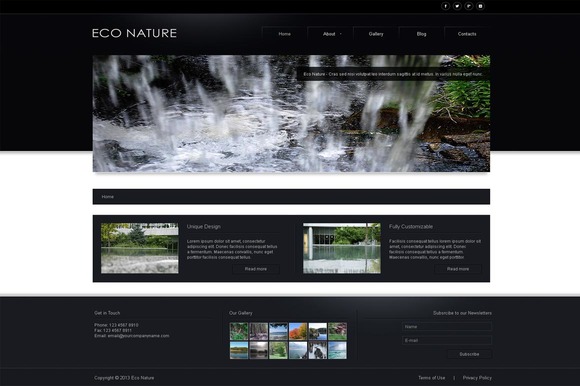This screenshot has height=386, width=580.
Task: Switch to the Gallery page
Action: (376, 34)
